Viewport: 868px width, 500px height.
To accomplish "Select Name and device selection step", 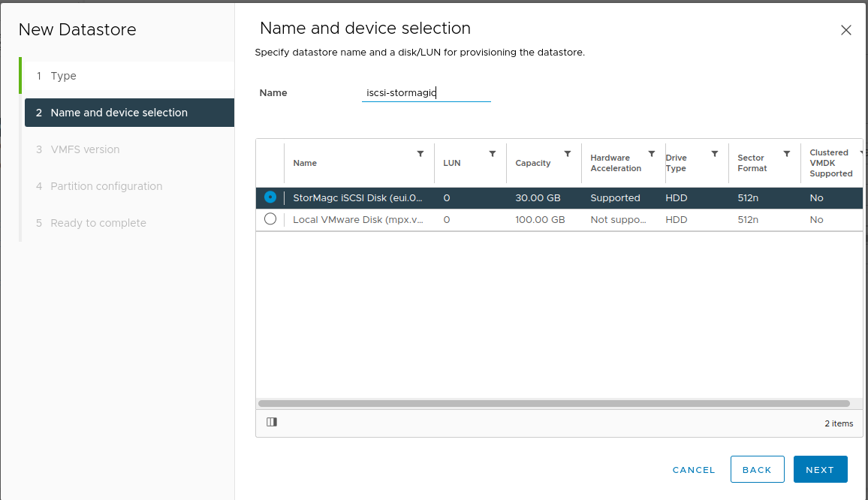I will (x=119, y=113).
